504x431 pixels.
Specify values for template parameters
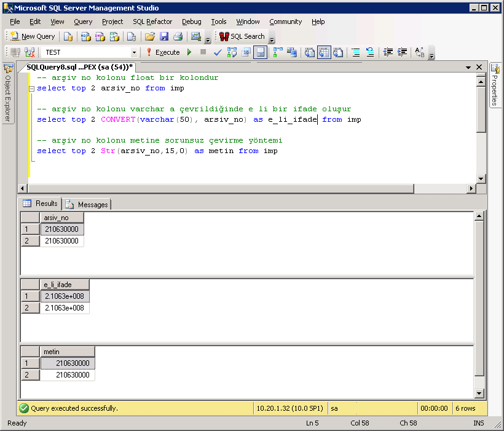pyautogui.click(x=420, y=52)
